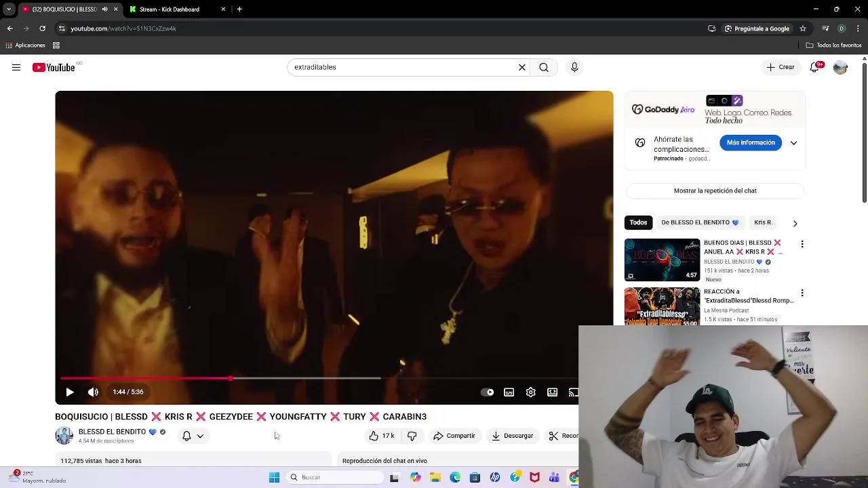Like the video with 17 k likes
Image resolution: width=868 pixels, height=488 pixels.
click(382, 436)
